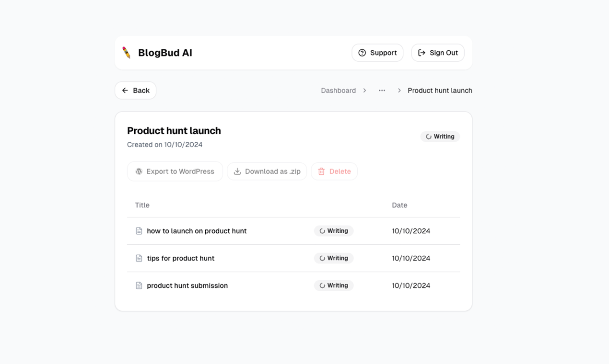Click the document icon beside product hunt submission

139,285
